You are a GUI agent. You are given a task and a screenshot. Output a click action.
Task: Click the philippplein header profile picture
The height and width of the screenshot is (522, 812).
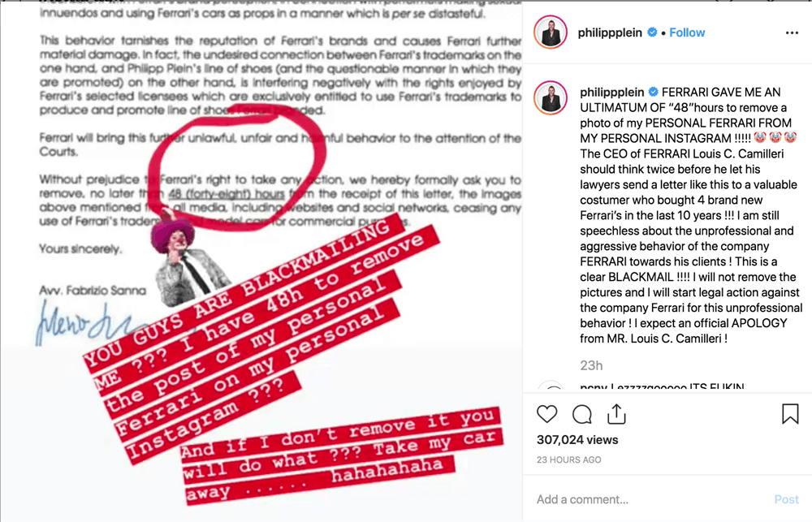point(551,32)
